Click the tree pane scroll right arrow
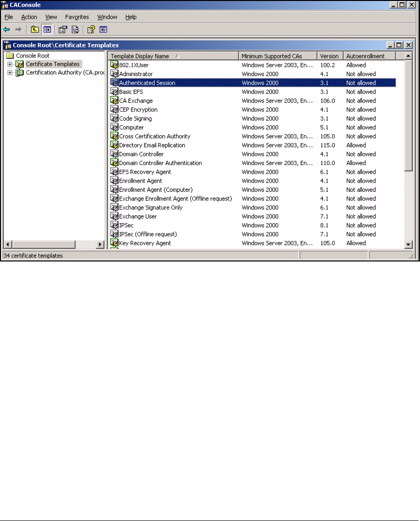The height and width of the screenshot is (521, 420). click(x=100, y=245)
